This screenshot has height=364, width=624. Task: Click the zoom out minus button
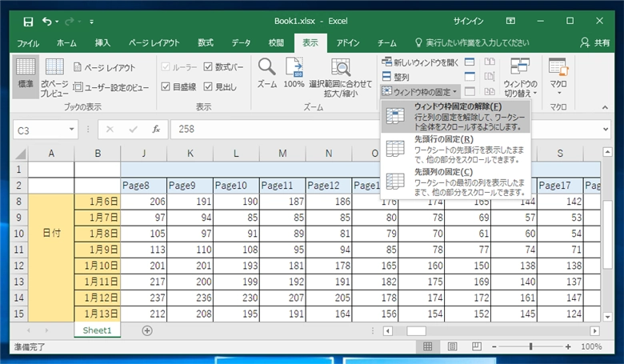click(494, 347)
